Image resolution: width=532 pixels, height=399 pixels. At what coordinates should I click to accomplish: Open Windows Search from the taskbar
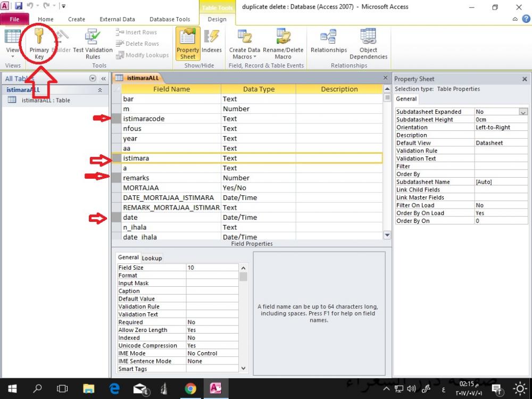(38, 388)
